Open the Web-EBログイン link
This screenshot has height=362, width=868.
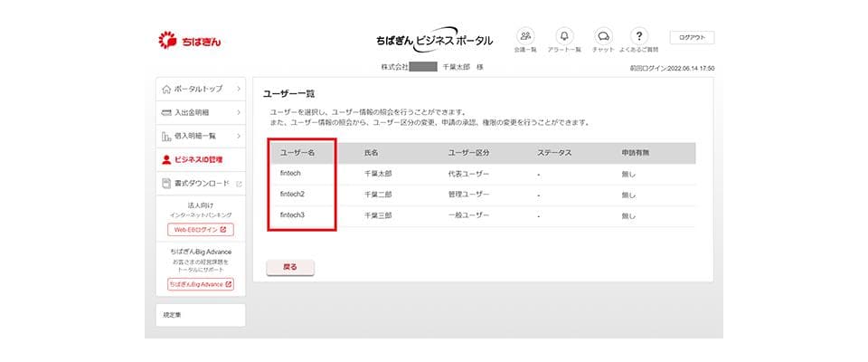[200, 230]
